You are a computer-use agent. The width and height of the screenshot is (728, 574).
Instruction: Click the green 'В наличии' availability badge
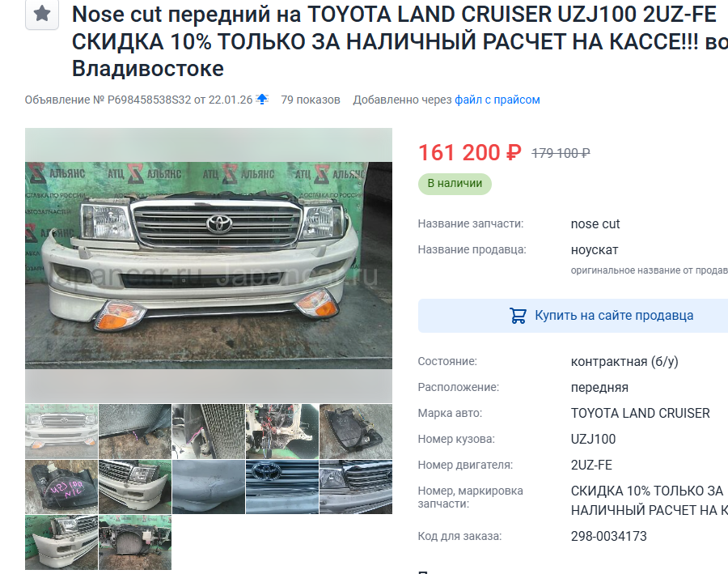pyautogui.click(x=455, y=184)
